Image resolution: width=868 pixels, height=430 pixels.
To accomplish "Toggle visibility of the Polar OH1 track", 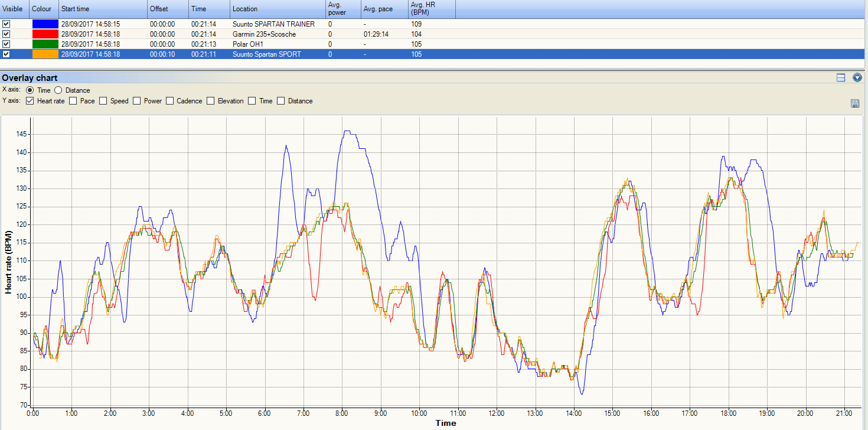I will coord(6,44).
